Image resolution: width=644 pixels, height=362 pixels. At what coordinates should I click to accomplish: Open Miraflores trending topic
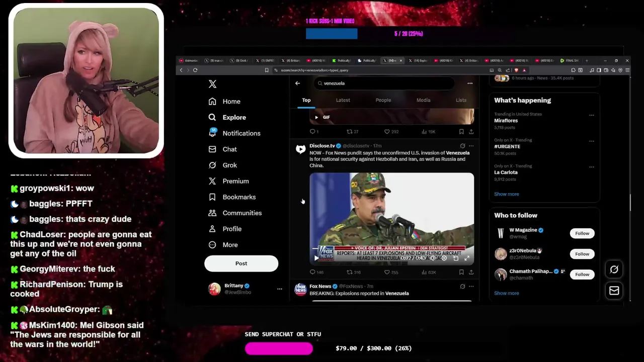506,121
